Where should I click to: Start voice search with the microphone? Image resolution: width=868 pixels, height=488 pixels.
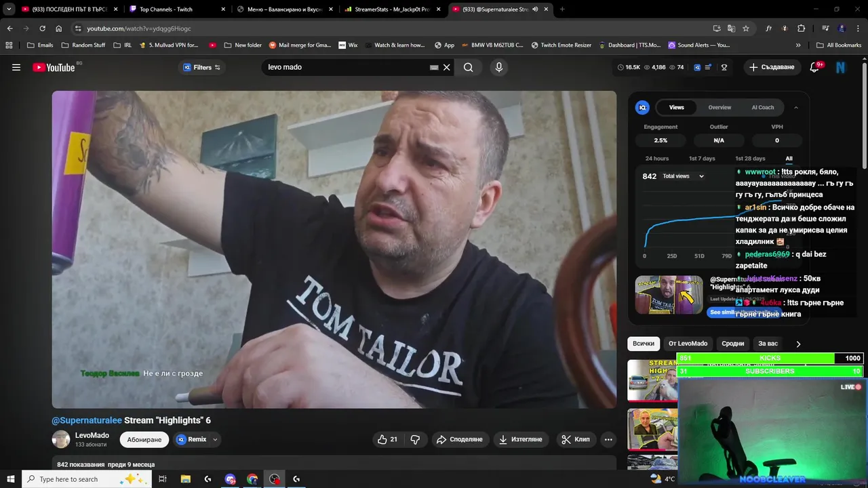(x=498, y=67)
